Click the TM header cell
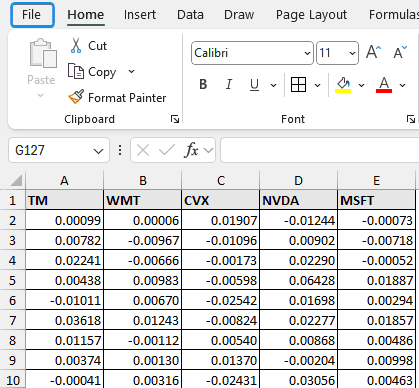The width and height of the screenshot is (419, 388). (x=65, y=200)
